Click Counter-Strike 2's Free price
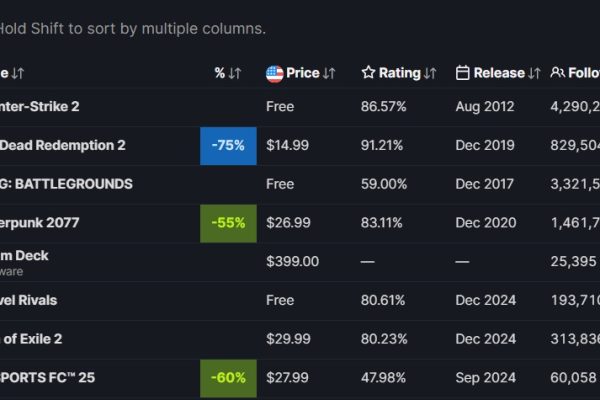 280,106
